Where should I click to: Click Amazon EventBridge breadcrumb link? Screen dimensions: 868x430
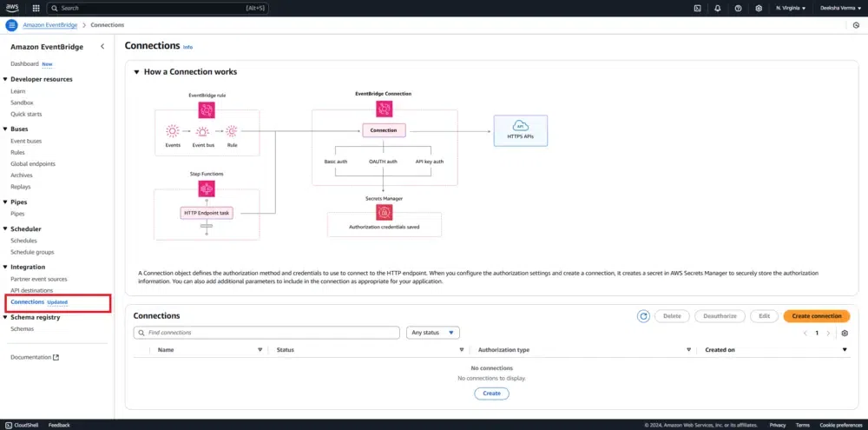coord(49,25)
